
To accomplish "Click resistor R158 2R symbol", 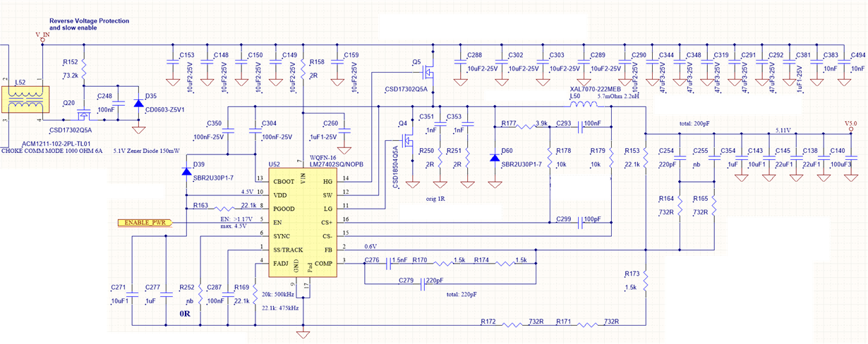I will tap(303, 70).
